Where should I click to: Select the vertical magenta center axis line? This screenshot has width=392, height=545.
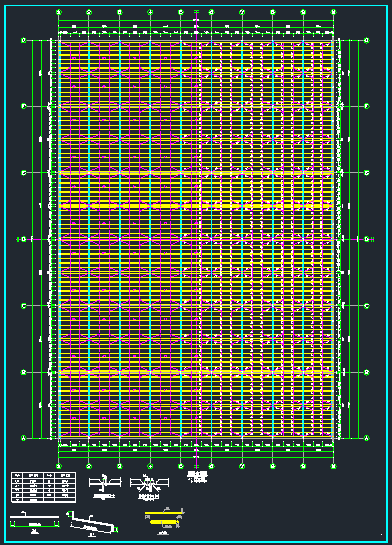coord(197,239)
